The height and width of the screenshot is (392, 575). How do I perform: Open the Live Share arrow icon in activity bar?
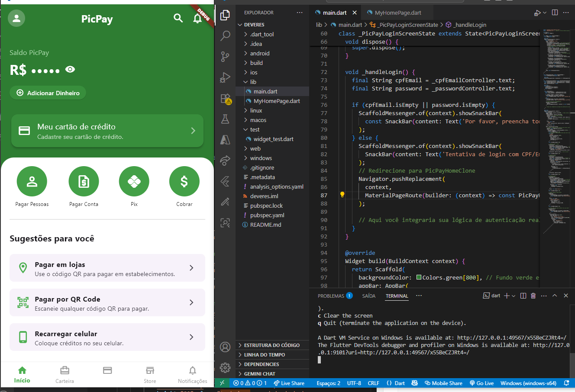click(x=225, y=161)
